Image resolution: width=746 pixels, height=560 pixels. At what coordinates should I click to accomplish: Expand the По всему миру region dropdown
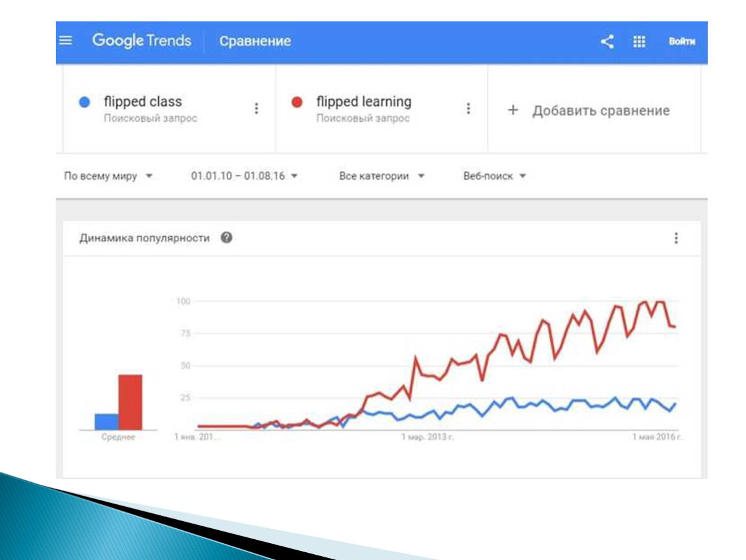[x=108, y=176]
